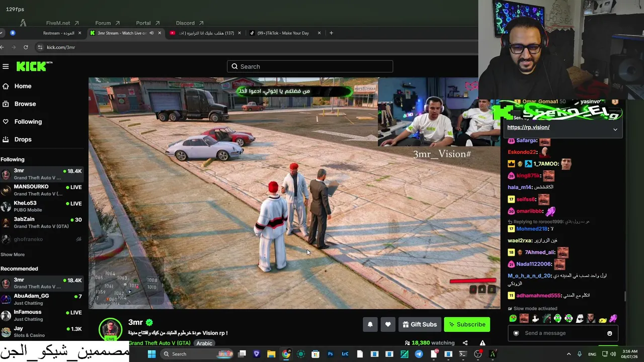The width and height of the screenshot is (644, 362).
Task: Close the 3mr Stream browser tab
Action: pyautogui.click(x=159, y=33)
